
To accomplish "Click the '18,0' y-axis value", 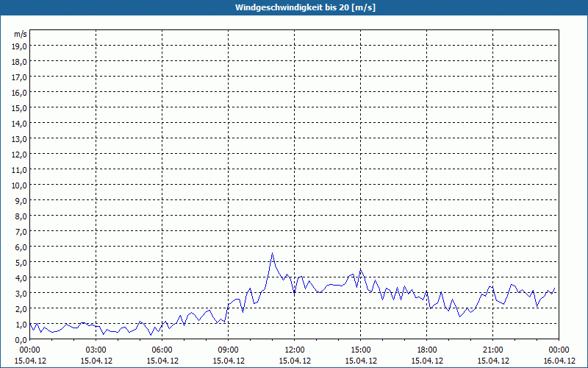I will click(19, 62).
